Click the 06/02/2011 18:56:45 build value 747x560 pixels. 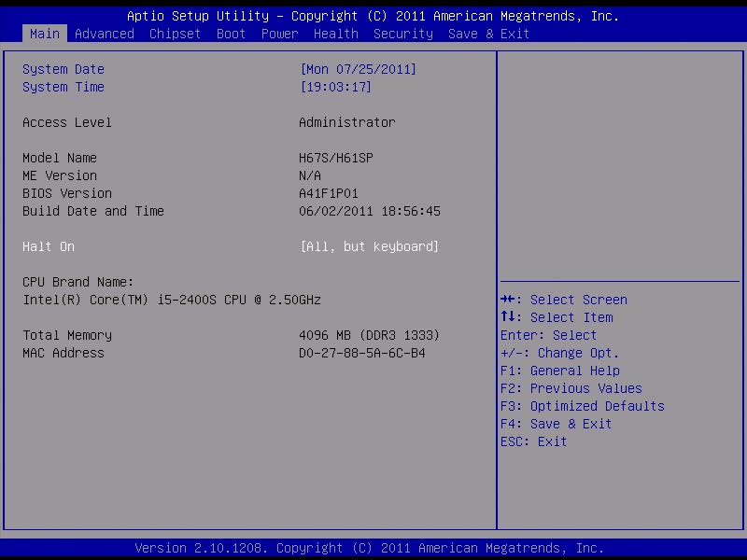[370, 211]
